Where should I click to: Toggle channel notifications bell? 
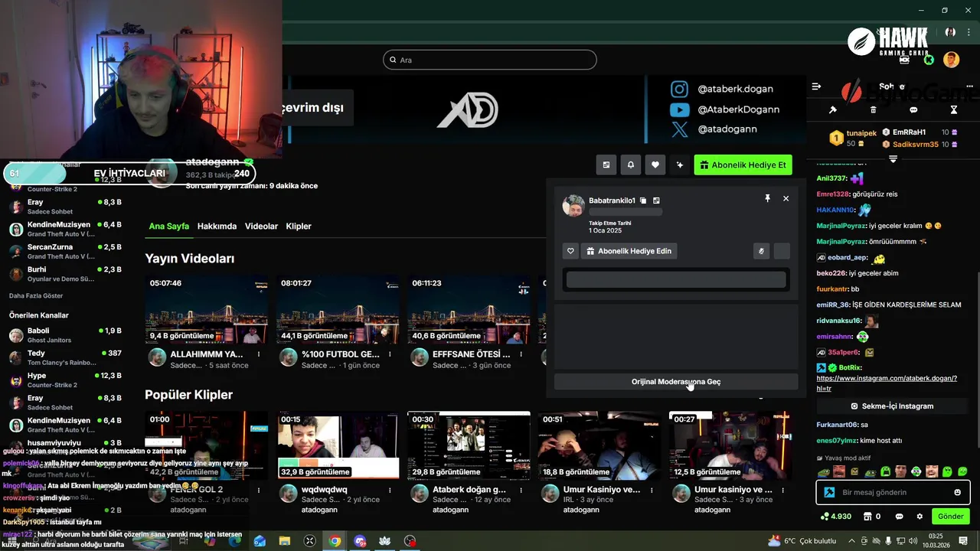[x=631, y=165]
